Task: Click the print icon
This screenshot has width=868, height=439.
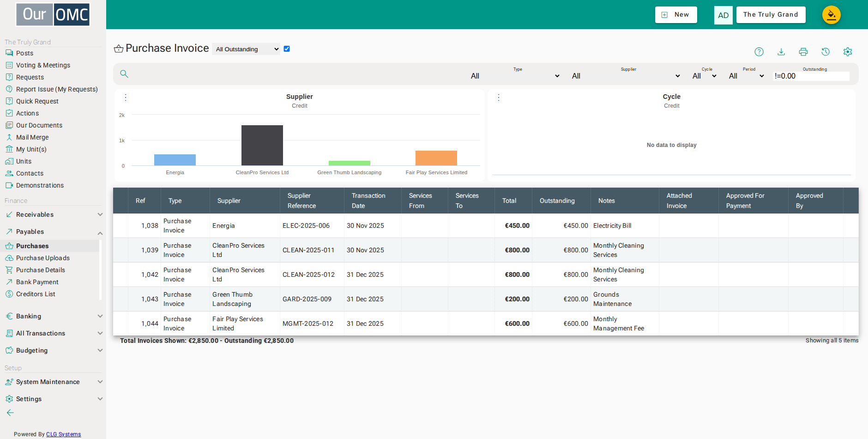Action: pos(803,52)
